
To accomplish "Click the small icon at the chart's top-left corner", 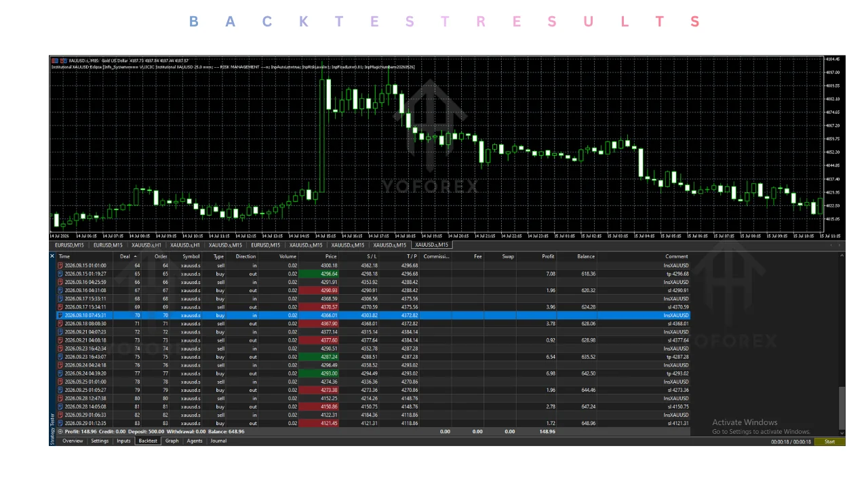I will point(54,60).
